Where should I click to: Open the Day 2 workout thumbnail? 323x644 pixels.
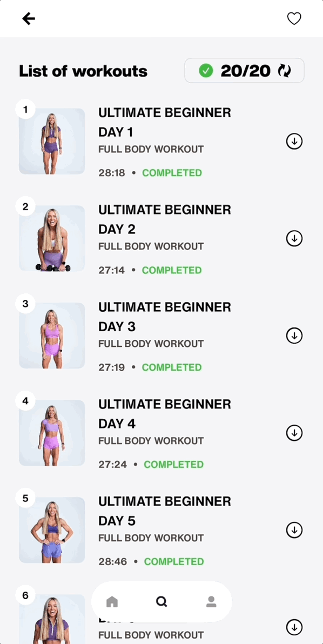pos(52,238)
